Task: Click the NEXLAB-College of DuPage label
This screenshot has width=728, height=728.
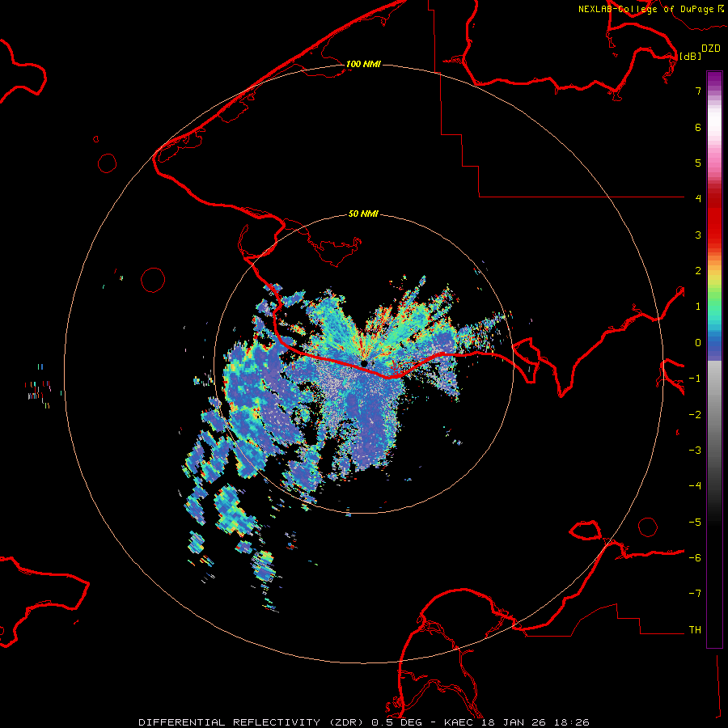Action: coord(647,9)
